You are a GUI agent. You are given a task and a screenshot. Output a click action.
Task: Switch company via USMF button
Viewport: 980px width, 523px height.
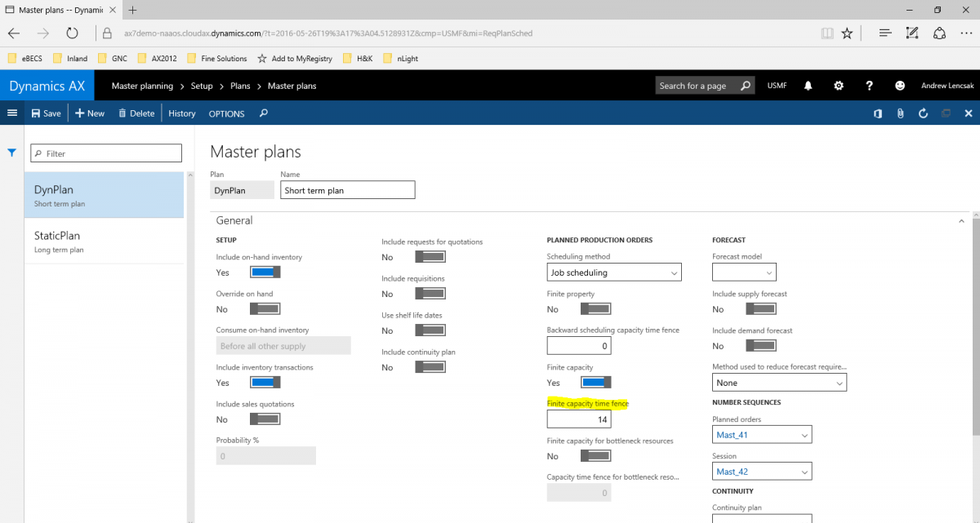[x=777, y=86]
